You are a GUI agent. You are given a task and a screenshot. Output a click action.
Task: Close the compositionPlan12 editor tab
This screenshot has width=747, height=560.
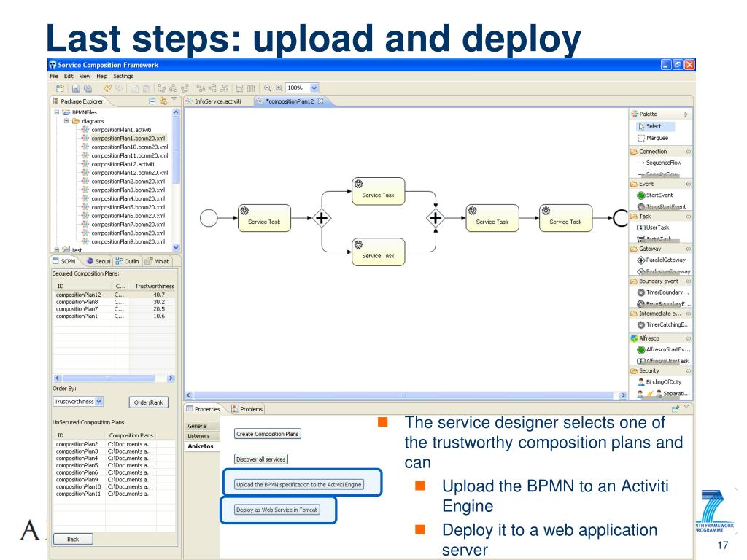point(321,101)
